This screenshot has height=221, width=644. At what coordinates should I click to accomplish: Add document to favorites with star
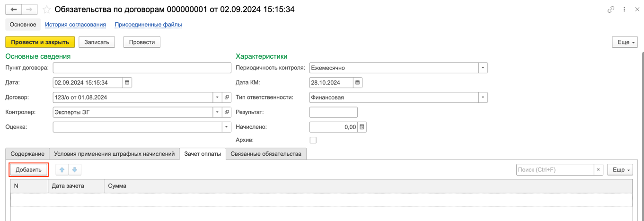click(46, 9)
